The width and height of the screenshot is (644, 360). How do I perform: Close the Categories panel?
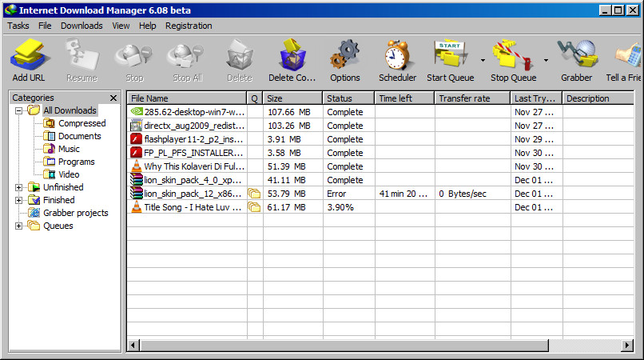(x=113, y=98)
